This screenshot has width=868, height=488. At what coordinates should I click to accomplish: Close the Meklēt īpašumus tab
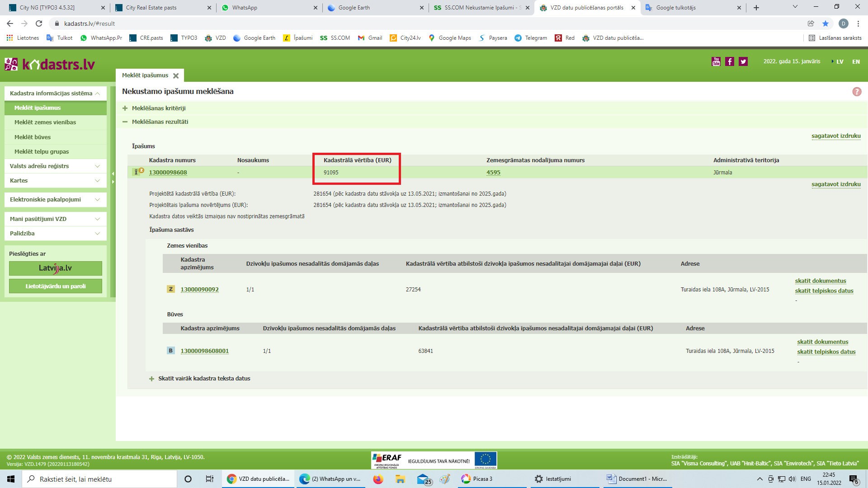pyautogui.click(x=176, y=76)
